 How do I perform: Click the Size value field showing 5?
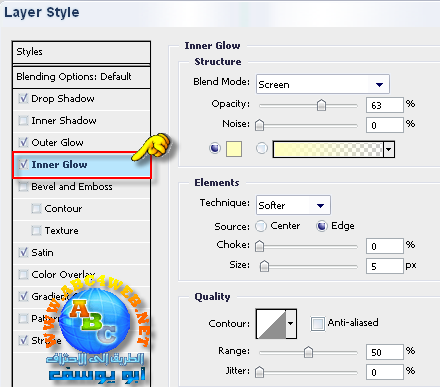click(x=385, y=266)
